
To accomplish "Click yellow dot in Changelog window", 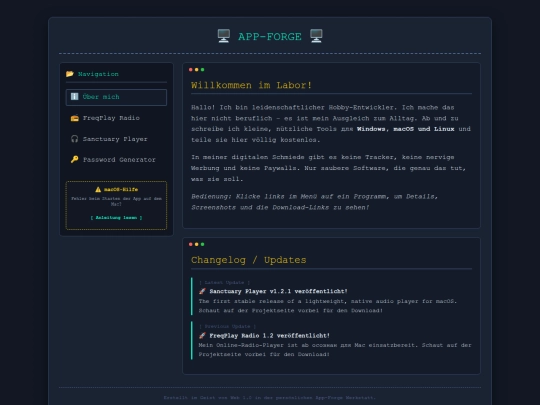I will point(197,244).
